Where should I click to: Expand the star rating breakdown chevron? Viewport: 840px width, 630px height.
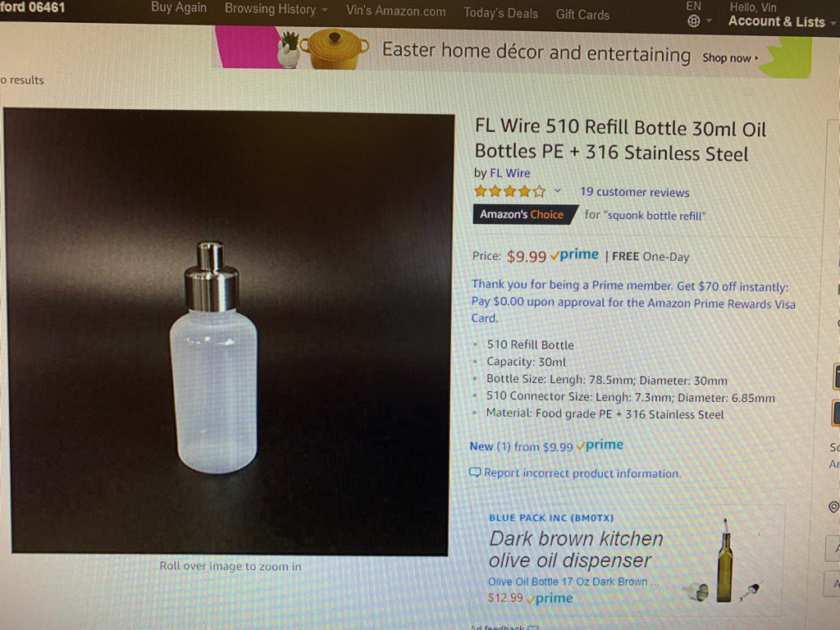coord(557,190)
